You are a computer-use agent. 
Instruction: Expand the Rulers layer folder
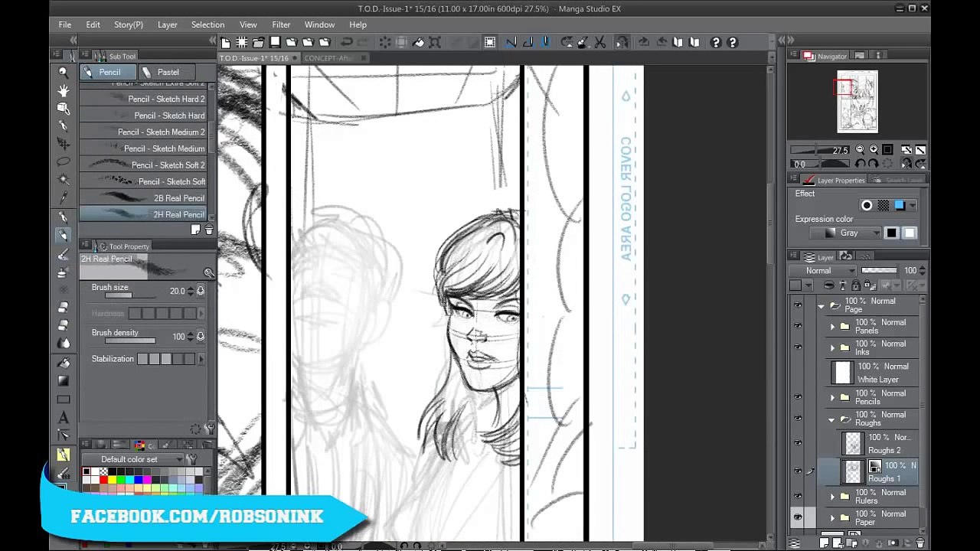[832, 497]
